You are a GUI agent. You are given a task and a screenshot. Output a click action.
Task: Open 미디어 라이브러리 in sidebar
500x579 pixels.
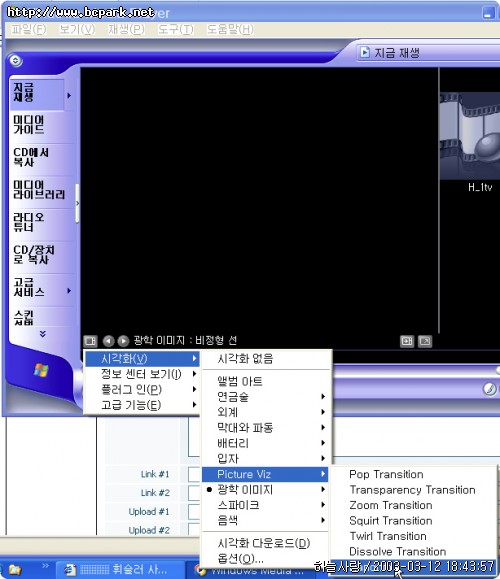click(x=40, y=190)
